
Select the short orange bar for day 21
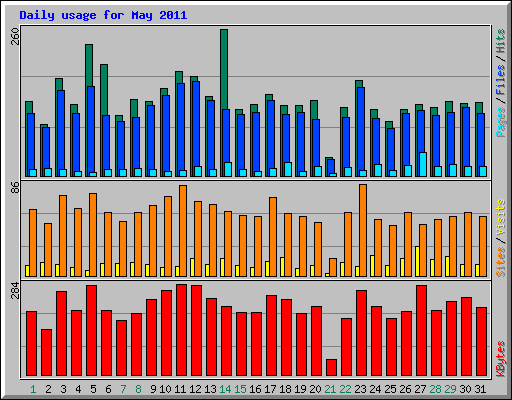(333, 267)
